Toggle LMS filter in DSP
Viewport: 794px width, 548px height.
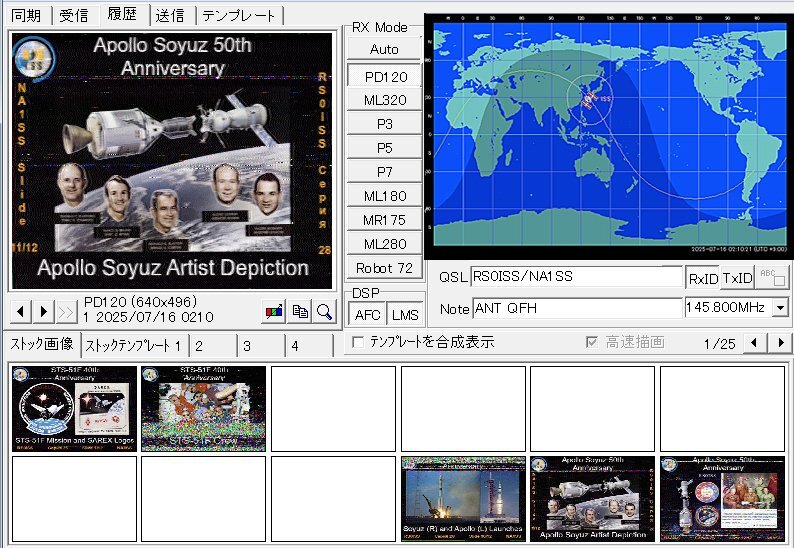(x=405, y=315)
